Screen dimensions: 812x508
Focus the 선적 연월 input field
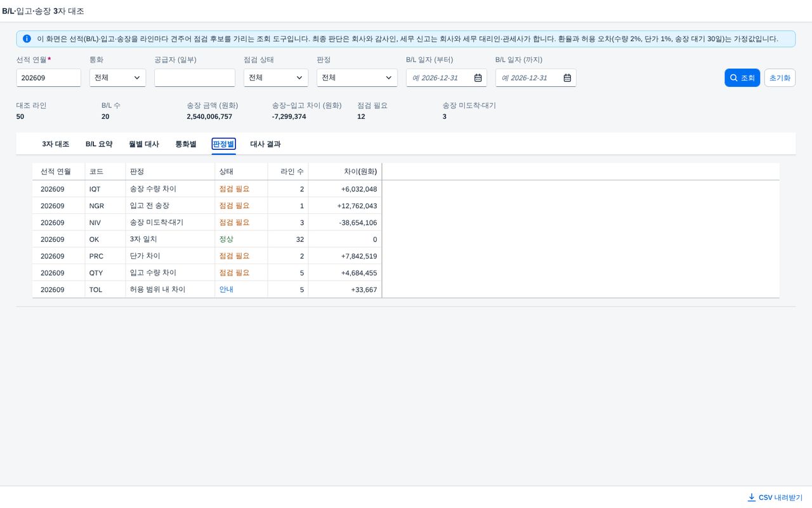click(x=49, y=77)
